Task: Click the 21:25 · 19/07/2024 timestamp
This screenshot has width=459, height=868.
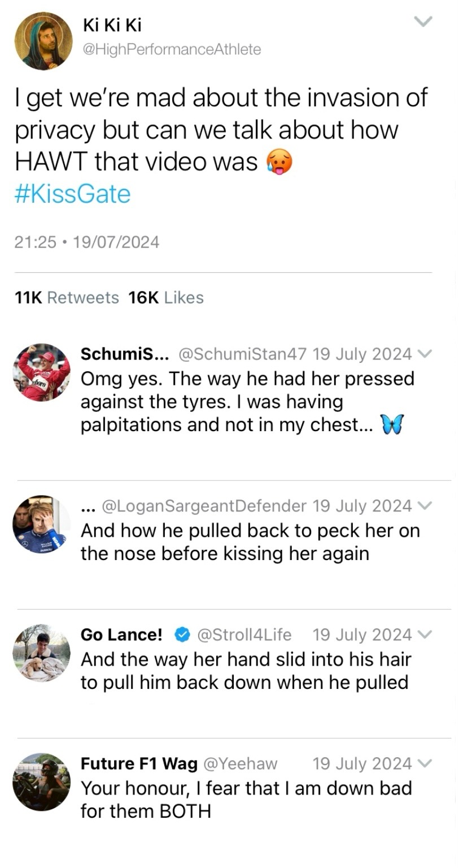Action: pos(86,242)
